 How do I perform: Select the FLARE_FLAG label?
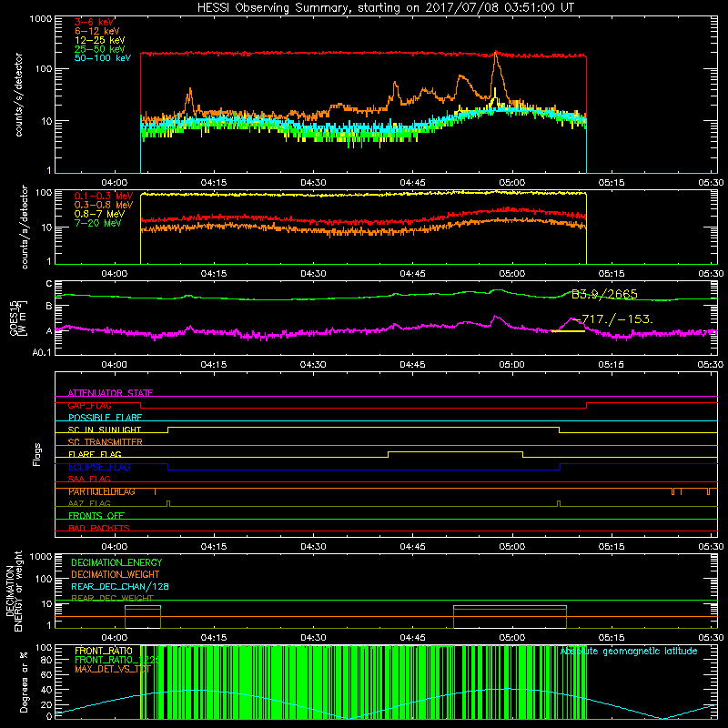95,454
